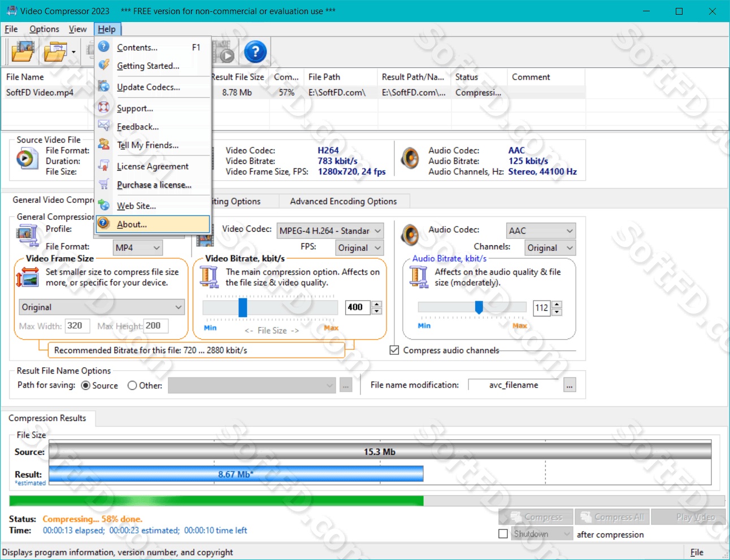Click the Compress All button

click(x=612, y=517)
